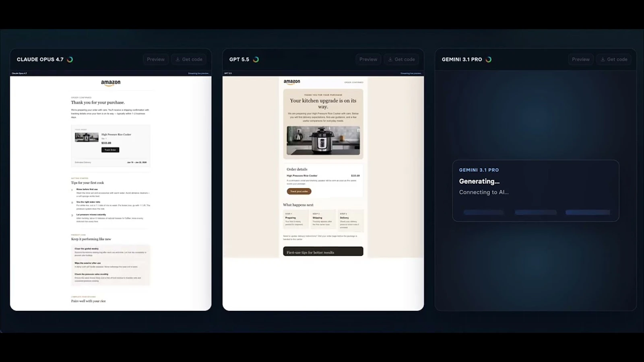Click the GPT 5.5 loading spinner icon
Screen dimensions: 644x362
256,60
